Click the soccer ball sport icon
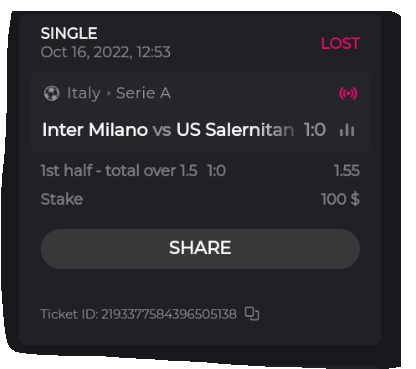Image resolution: width=416 pixels, height=369 pixels. (52, 93)
